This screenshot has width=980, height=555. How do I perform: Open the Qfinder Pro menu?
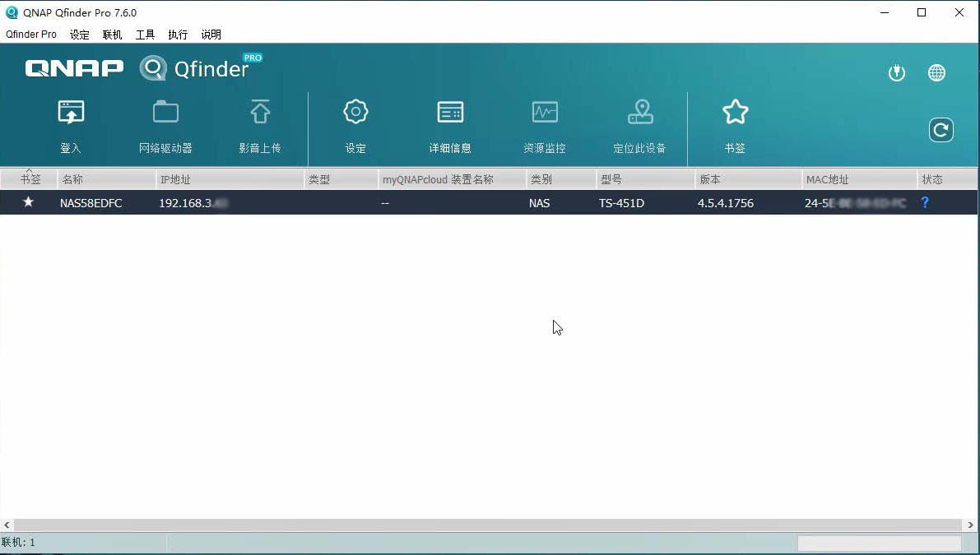[31, 35]
